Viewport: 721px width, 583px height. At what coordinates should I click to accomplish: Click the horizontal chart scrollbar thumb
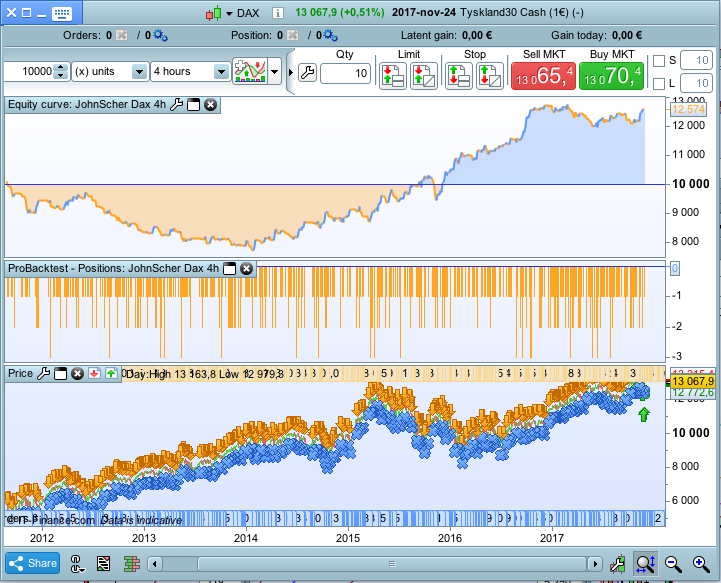392,564
